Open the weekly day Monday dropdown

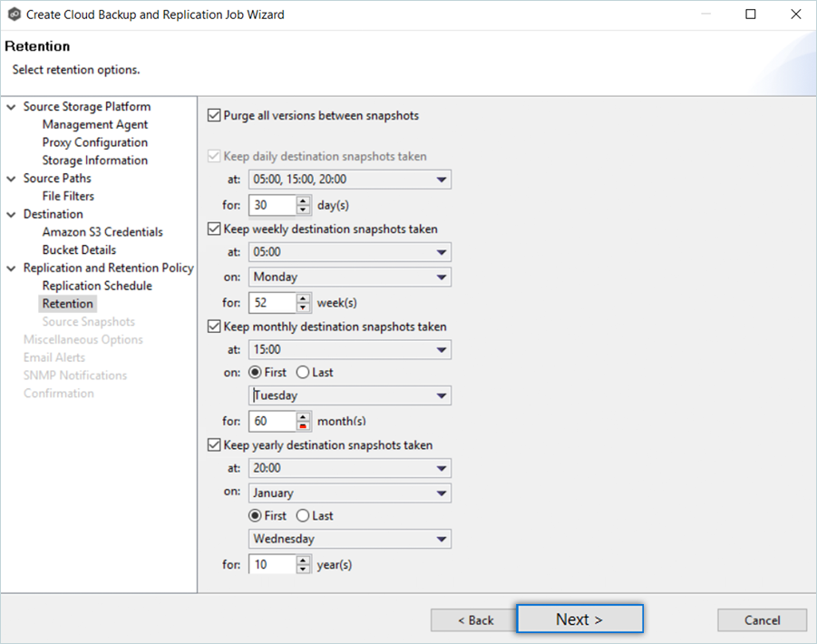pyautogui.click(x=350, y=278)
